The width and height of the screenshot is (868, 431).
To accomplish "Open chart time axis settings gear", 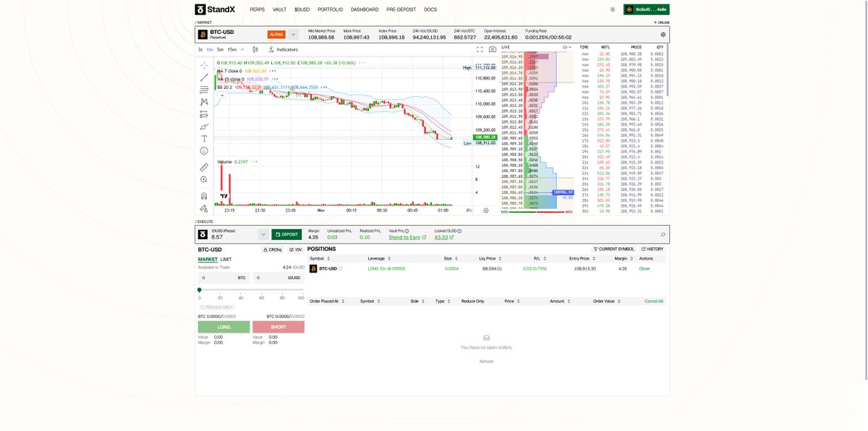I will point(486,210).
